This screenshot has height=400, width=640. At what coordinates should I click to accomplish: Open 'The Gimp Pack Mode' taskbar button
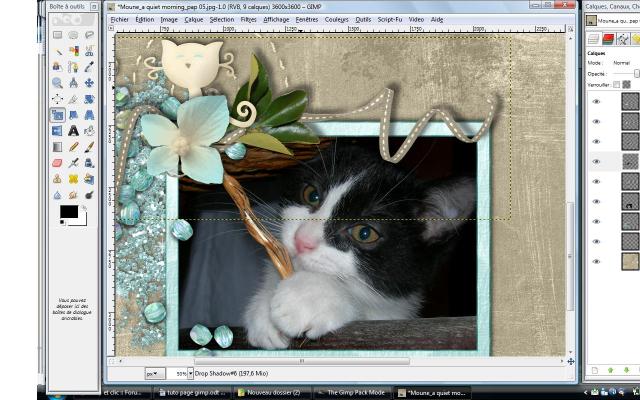tap(352, 393)
